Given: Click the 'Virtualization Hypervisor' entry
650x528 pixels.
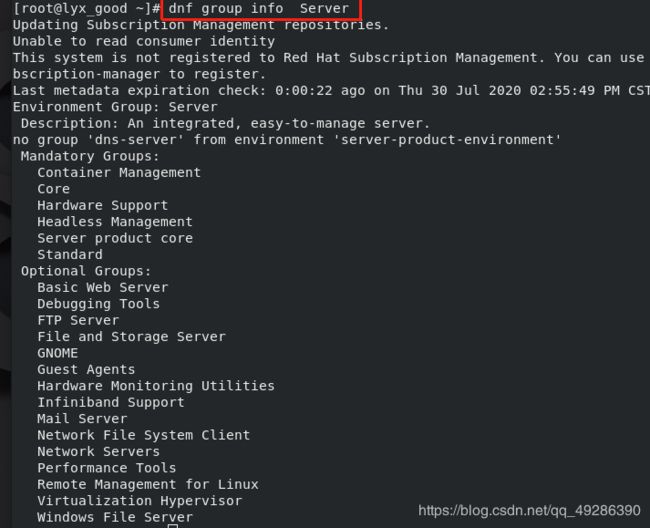Looking at the screenshot, I should pos(139,501).
